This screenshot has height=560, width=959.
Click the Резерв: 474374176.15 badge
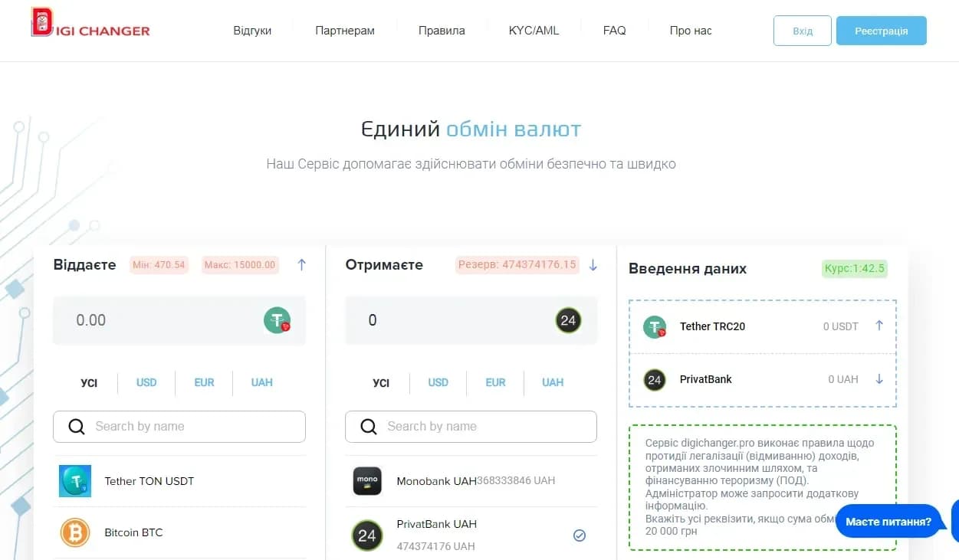(517, 265)
